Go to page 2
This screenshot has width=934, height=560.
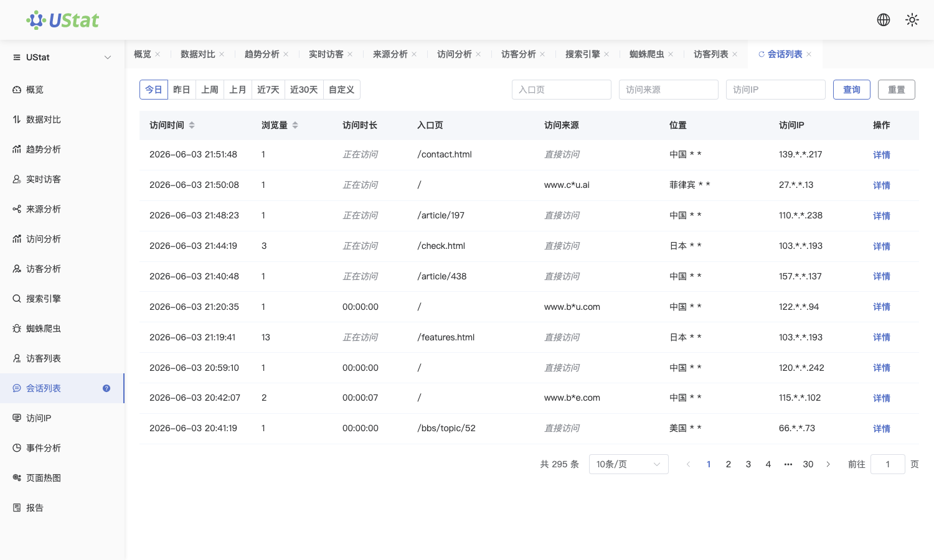(x=729, y=464)
